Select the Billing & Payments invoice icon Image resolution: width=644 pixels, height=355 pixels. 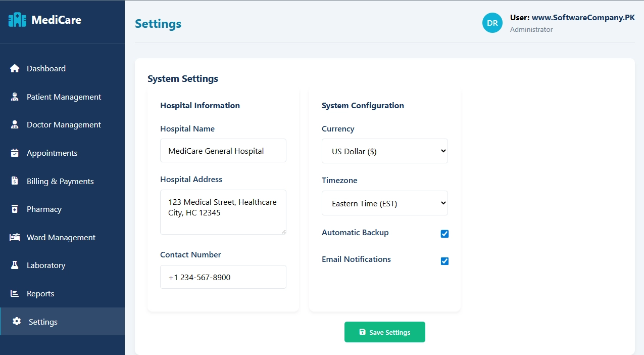pyautogui.click(x=15, y=181)
